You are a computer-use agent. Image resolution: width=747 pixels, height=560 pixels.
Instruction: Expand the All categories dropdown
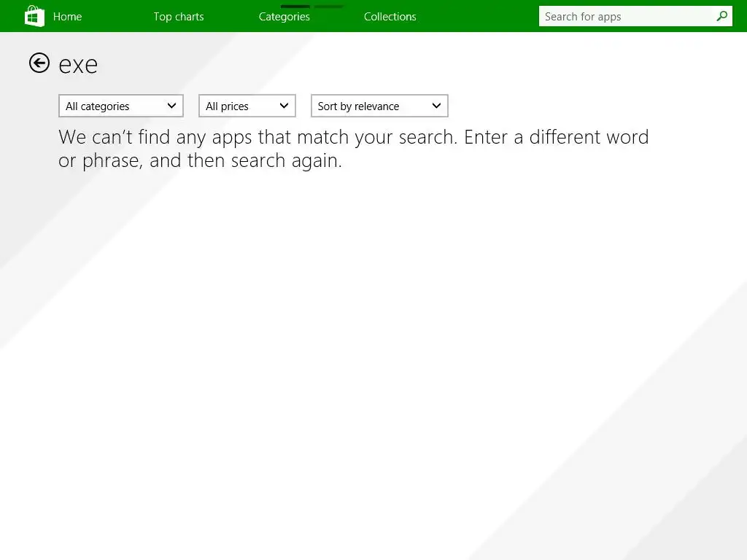click(x=121, y=106)
